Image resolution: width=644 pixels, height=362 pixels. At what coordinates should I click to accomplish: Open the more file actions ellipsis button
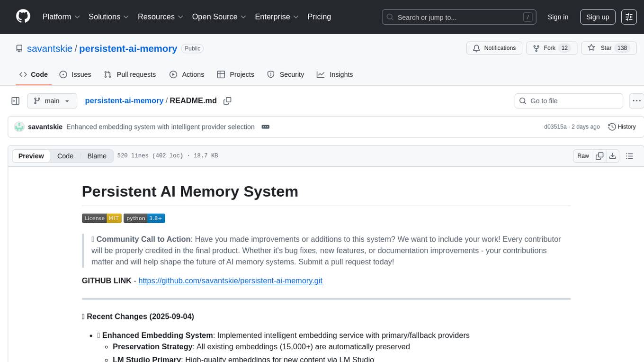(x=636, y=101)
